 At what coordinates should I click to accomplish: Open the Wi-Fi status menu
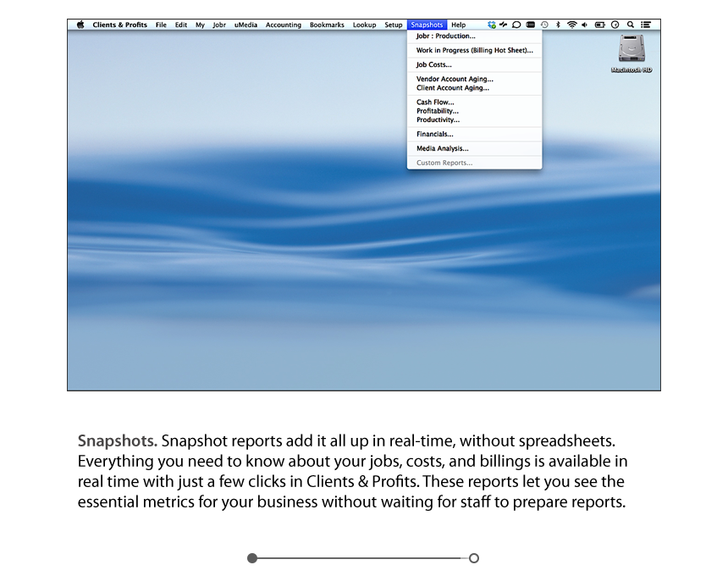tap(571, 25)
